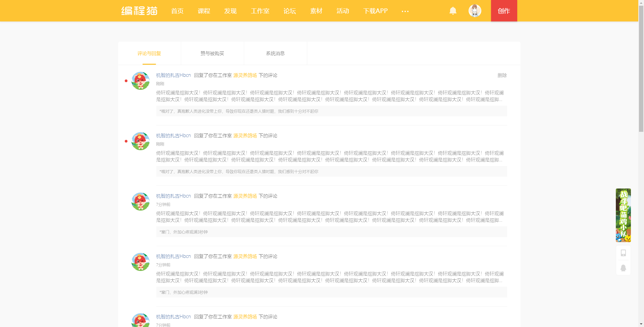Open 机智的扎古Hbcn profile in first comment
Screen dimensions: 644x327
click(173, 75)
